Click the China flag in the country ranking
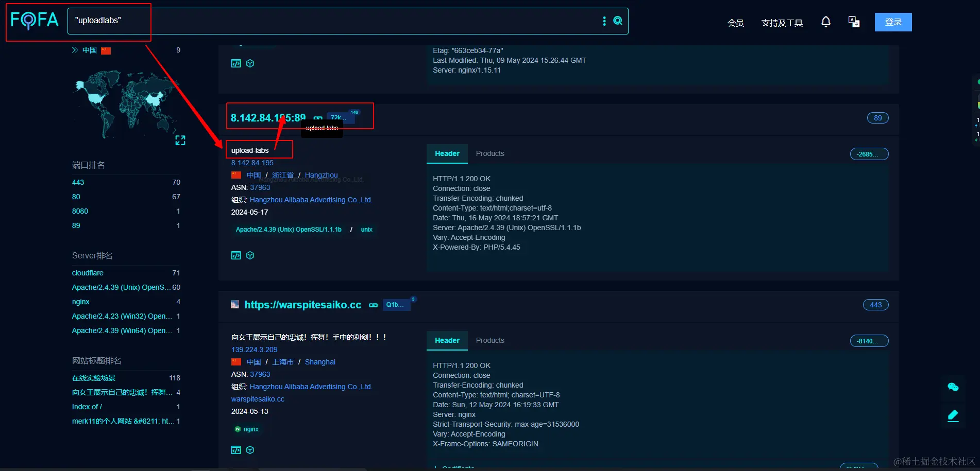The width and height of the screenshot is (980, 471). [106, 50]
